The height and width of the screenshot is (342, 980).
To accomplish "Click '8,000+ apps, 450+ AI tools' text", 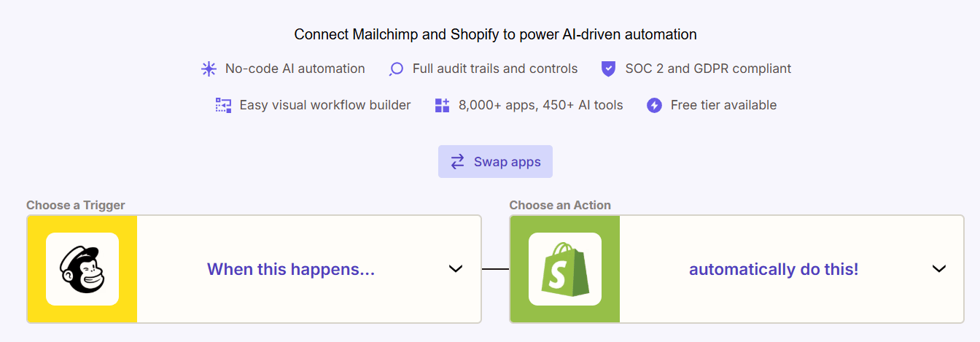I will click(541, 105).
